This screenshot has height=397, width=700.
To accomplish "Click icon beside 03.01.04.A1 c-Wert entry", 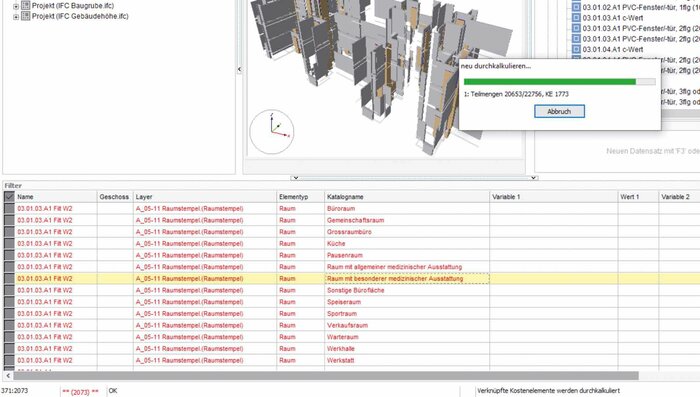I will tap(576, 49).
